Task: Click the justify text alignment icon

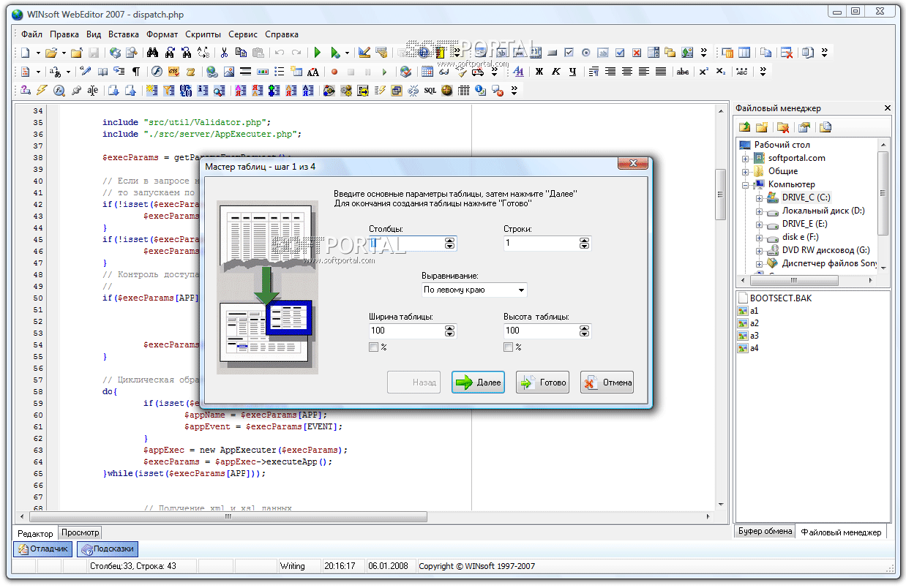Action: click(661, 72)
